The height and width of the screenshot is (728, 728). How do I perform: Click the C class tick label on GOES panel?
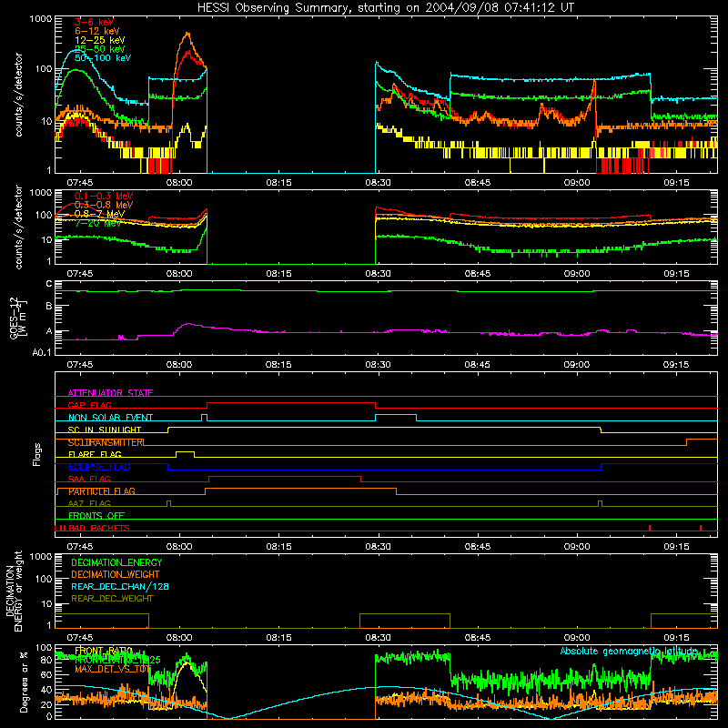[x=49, y=284]
